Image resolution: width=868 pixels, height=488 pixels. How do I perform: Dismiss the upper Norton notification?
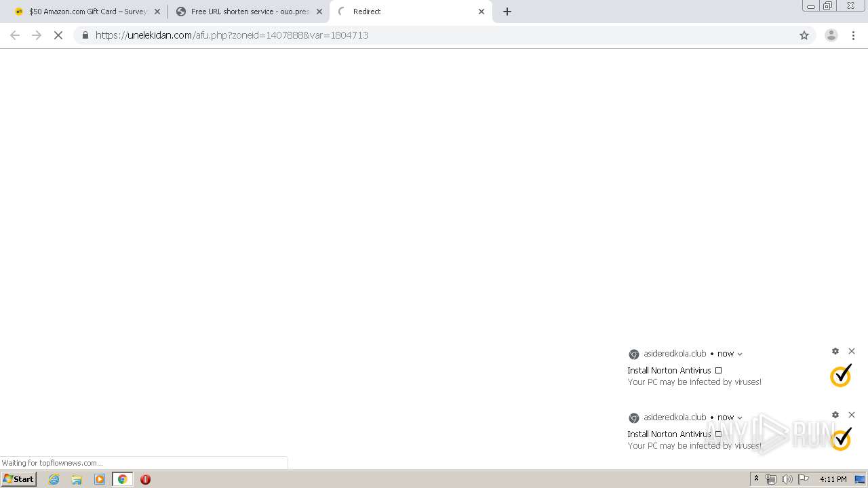852,351
